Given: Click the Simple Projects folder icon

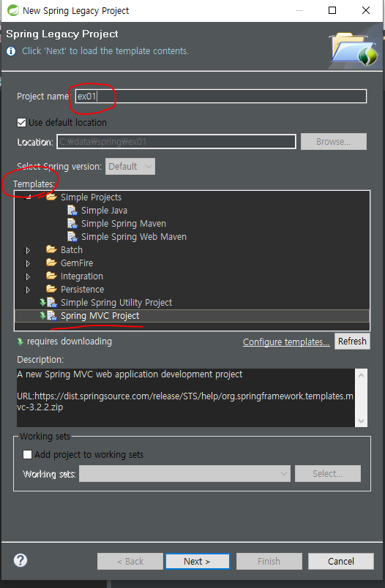Looking at the screenshot, I should click(x=51, y=197).
